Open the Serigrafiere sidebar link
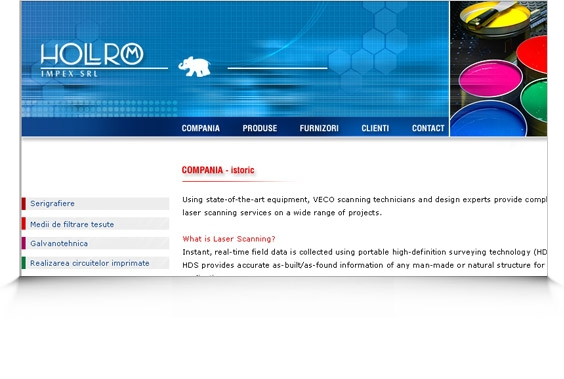The height and width of the screenshot is (379, 564). tap(52, 204)
